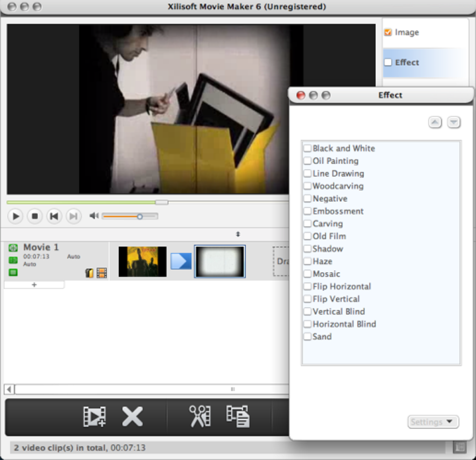
Task: Enable Flip Vertical effect
Action: pyautogui.click(x=308, y=299)
